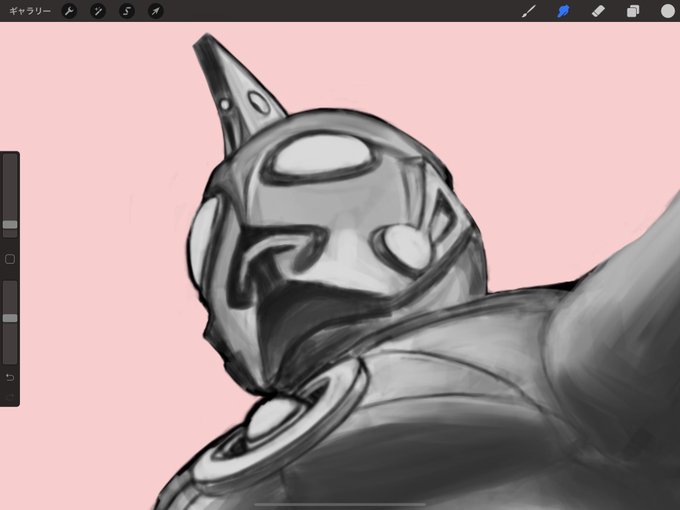This screenshot has height=510, width=680.
Task: Open the Layers panel
Action: click(633, 11)
